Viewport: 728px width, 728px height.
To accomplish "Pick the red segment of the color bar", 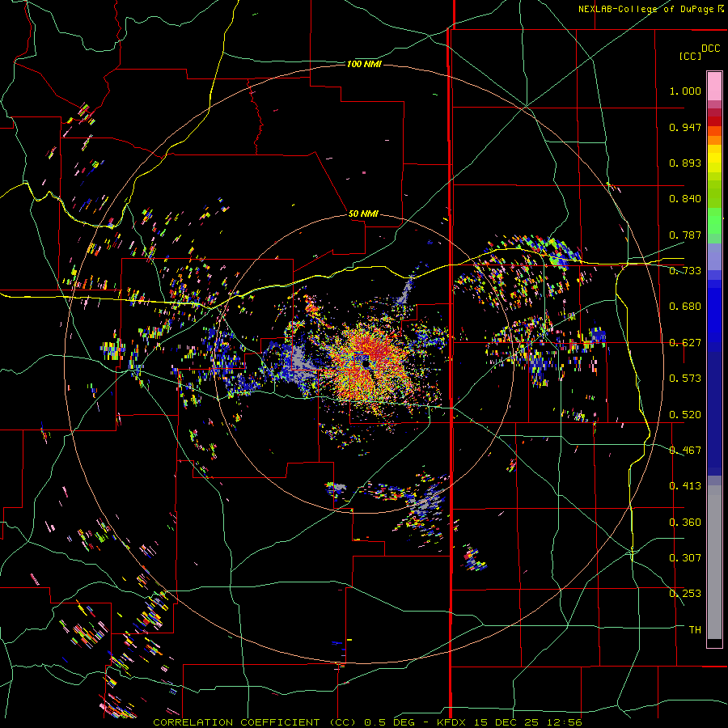I will click(x=714, y=121).
